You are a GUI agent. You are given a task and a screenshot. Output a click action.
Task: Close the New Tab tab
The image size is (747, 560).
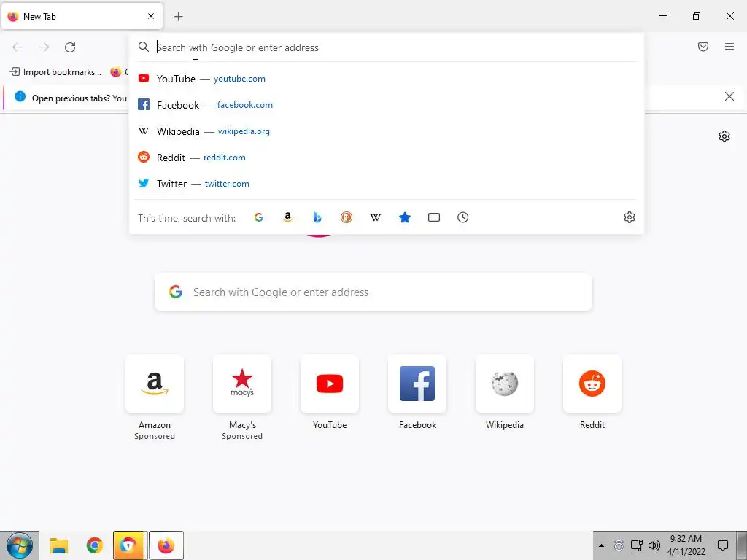tap(151, 16)
